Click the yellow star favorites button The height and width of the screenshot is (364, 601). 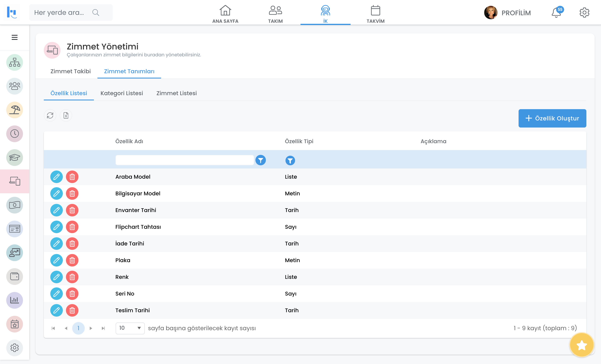coord(581,345)
